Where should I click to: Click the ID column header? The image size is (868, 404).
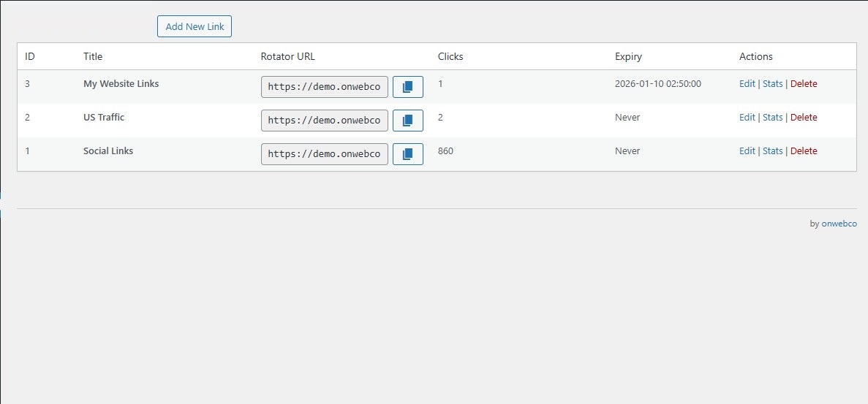point(30,56)
